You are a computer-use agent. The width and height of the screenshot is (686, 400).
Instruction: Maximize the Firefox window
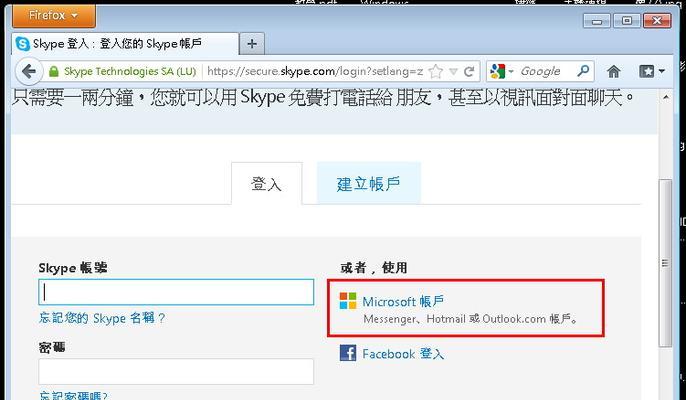(626, 21)
